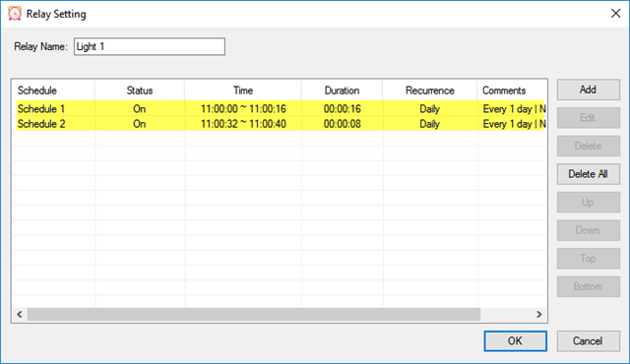This screenshot has height=364, width=630.
Task: Click the Duration column header
Action: [342, 91]
